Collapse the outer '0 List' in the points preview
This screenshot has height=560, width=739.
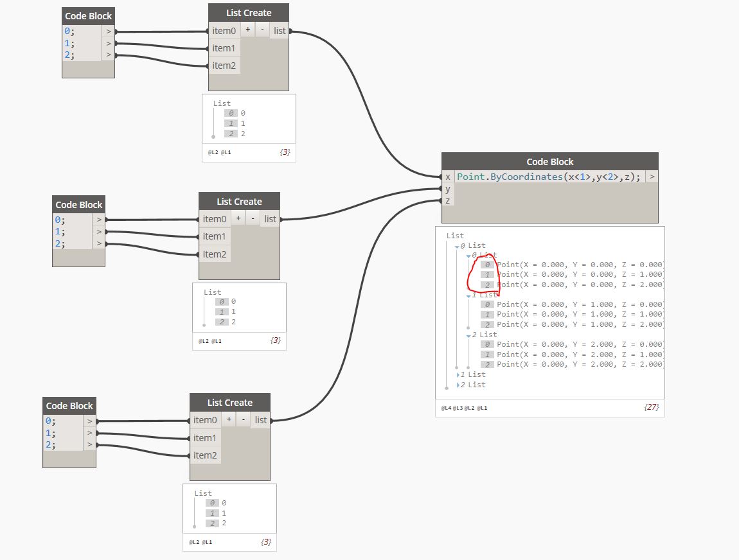click(x=457, y=247)
